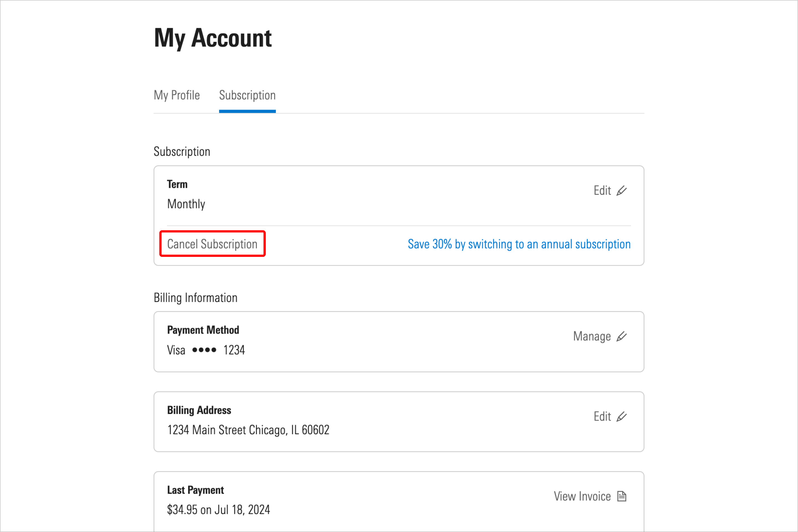Click the pencil icon in Billing Address row
This screenshot has height=532, width=798.
click(621, 417)
